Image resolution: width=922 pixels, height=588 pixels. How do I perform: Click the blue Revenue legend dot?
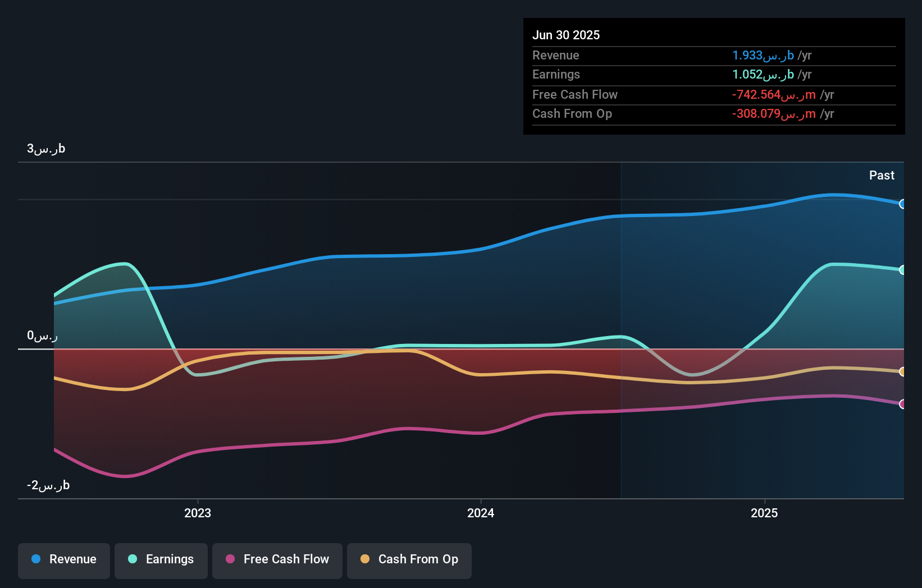[x=36, y=559]
